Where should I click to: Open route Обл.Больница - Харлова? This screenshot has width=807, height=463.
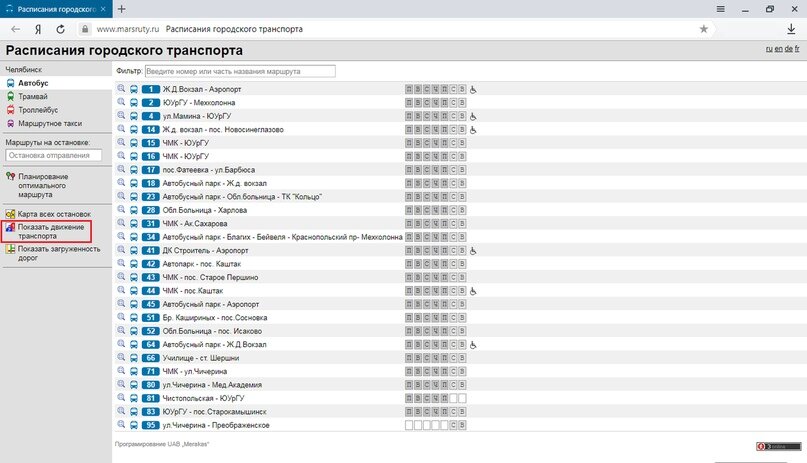(205, 210)
